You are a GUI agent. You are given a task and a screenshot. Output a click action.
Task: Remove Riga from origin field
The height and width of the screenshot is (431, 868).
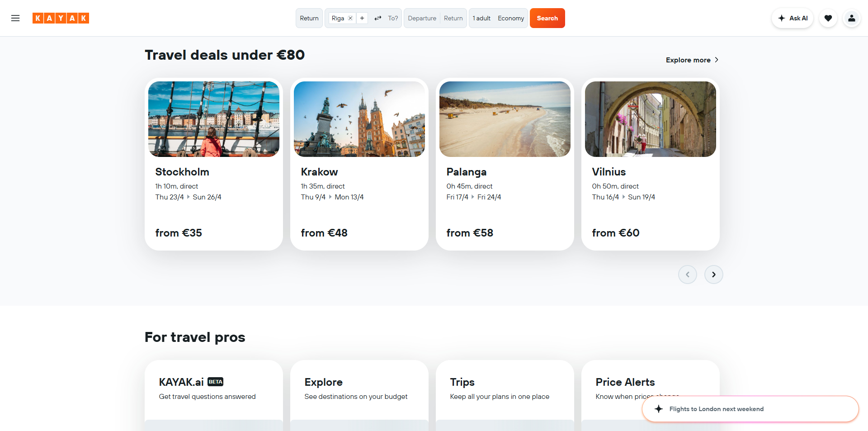(x=350, y=18)
